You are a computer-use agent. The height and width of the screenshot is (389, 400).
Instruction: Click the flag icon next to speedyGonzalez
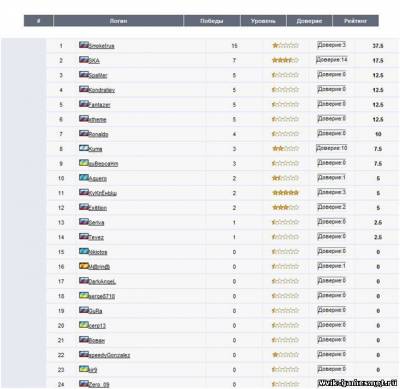click(x=83, y=354)
